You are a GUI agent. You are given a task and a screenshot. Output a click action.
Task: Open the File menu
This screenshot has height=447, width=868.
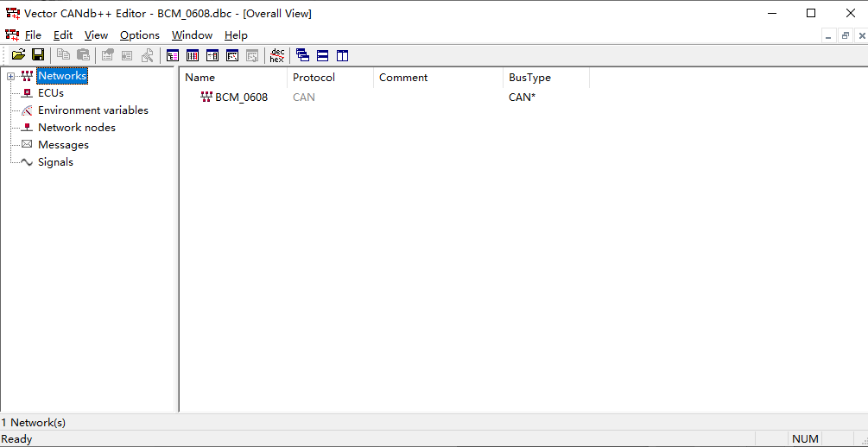pos(33,35)
